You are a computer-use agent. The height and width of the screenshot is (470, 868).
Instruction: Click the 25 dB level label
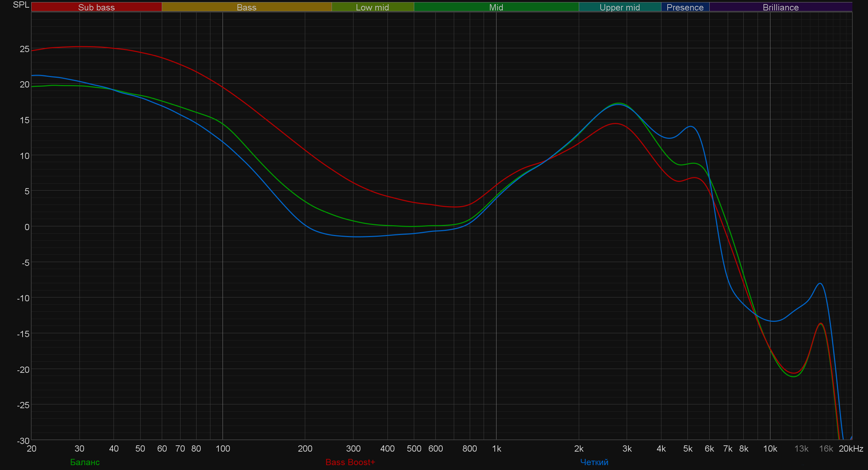(25, 49)
